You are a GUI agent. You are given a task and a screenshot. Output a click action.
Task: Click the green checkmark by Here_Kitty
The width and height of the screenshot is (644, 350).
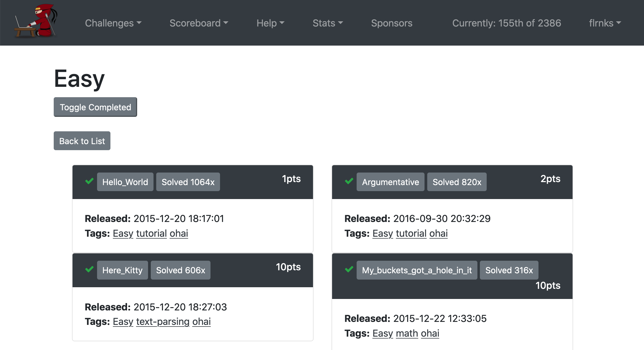pyautogui.click(x=89, y=269)
